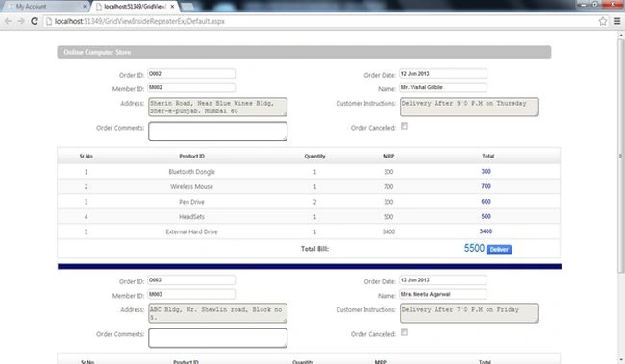This screenshot has width=625, height=364.
Task: Click total 600 in Pen Drive row
Action: click(x=486, y=202)
